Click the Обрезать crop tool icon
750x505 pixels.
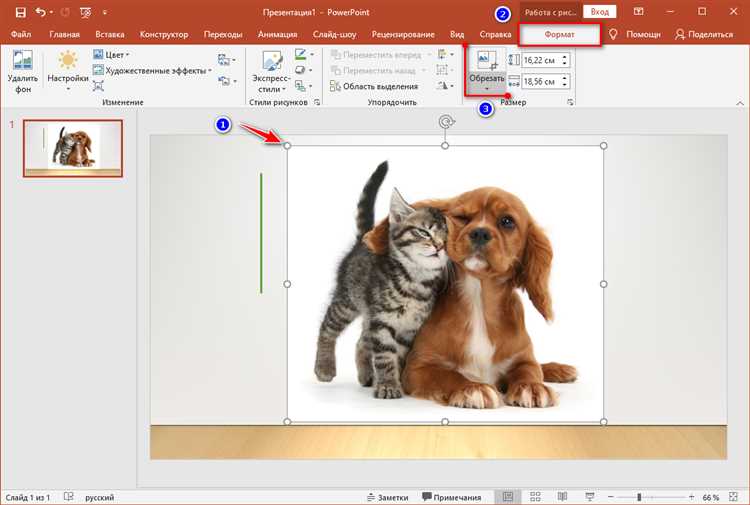[x=486, y=62]
